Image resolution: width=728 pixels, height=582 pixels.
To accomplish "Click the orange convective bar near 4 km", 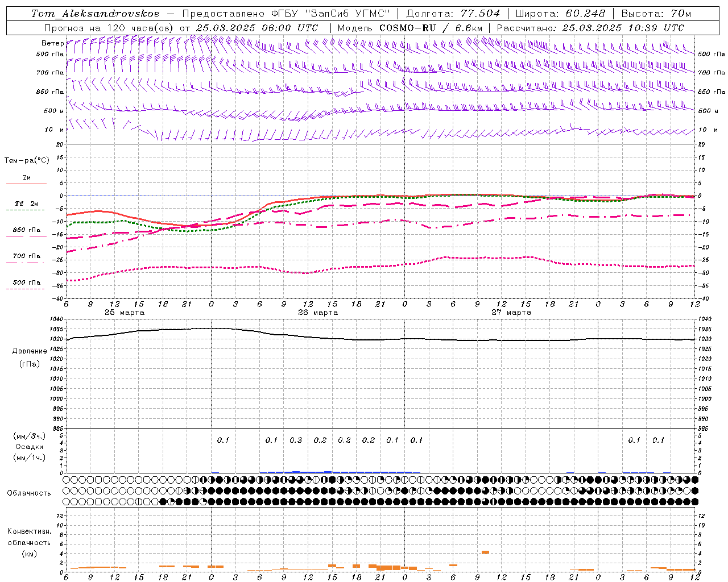I will pos(485,552).
